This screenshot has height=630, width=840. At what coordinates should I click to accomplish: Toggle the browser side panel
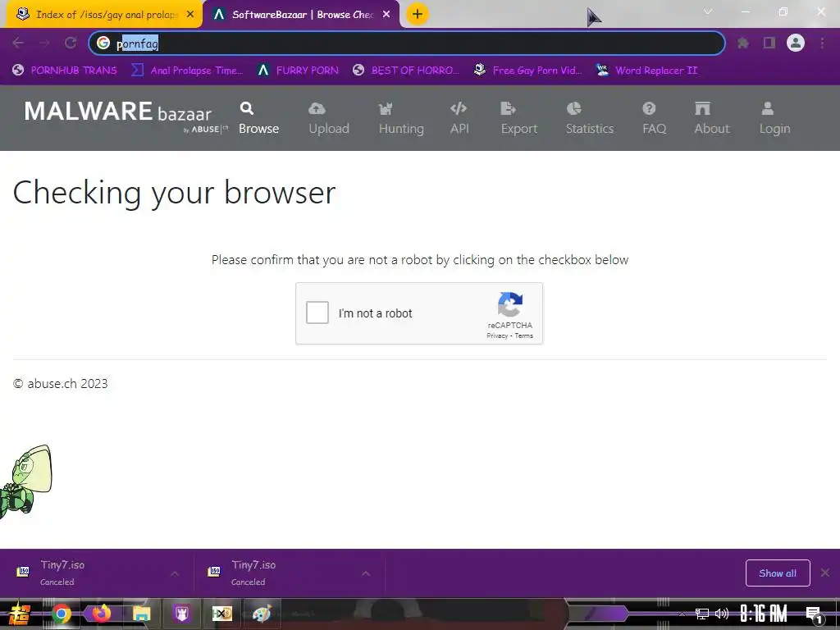769,43
